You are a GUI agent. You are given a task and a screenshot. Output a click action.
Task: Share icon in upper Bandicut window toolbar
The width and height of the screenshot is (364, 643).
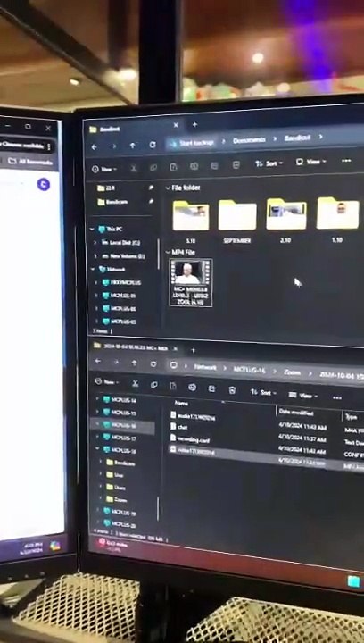point(214,165)
